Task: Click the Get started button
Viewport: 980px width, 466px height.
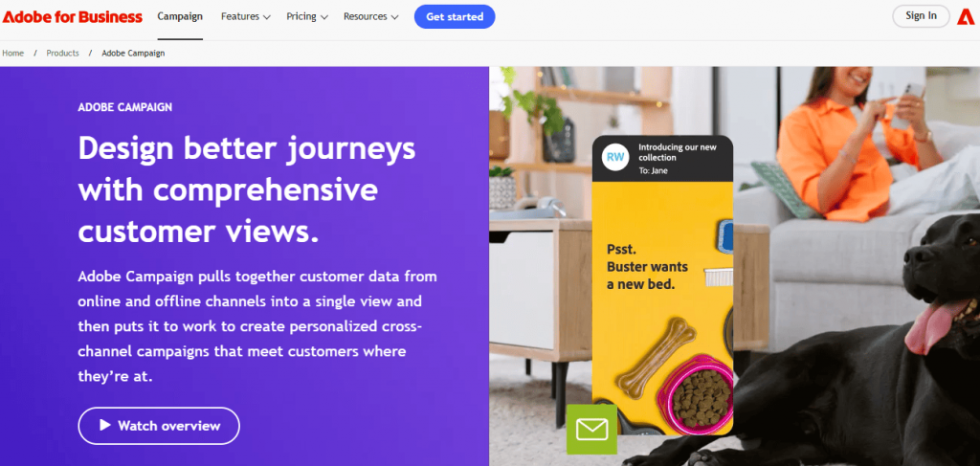Action: (x=455, y=17)
